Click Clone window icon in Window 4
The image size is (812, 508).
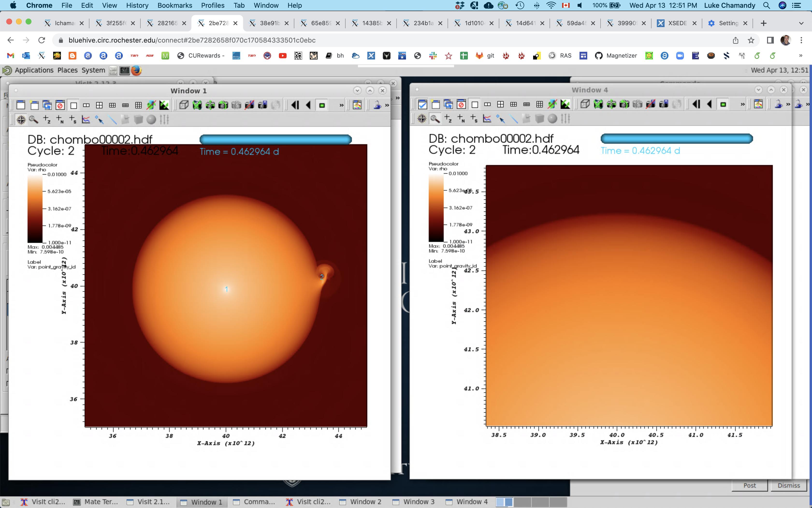[x=448, y=104]
